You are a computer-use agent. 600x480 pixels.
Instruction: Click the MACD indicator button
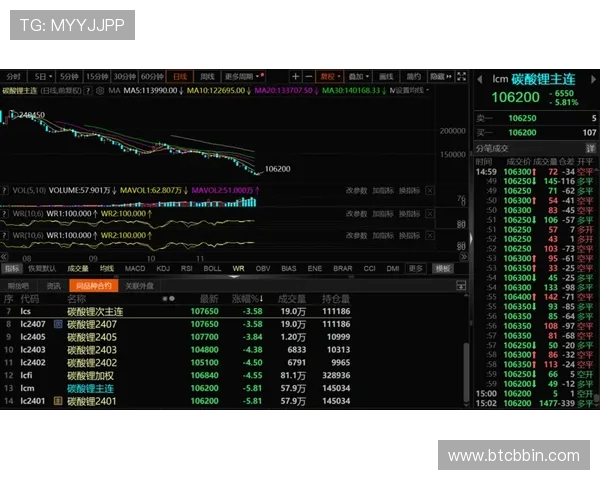[x=134, y=268]
